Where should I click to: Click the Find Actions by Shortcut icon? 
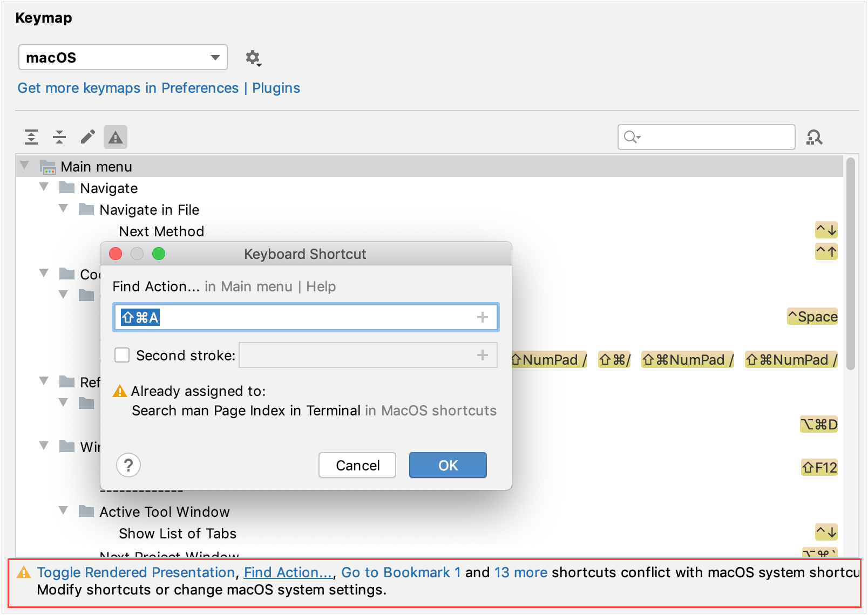click(x=815, y=137)
